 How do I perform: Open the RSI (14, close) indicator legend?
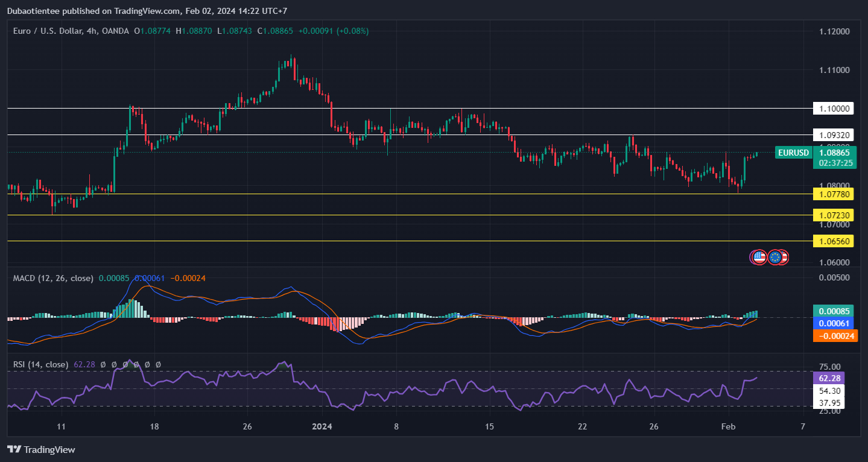[41, 364]
